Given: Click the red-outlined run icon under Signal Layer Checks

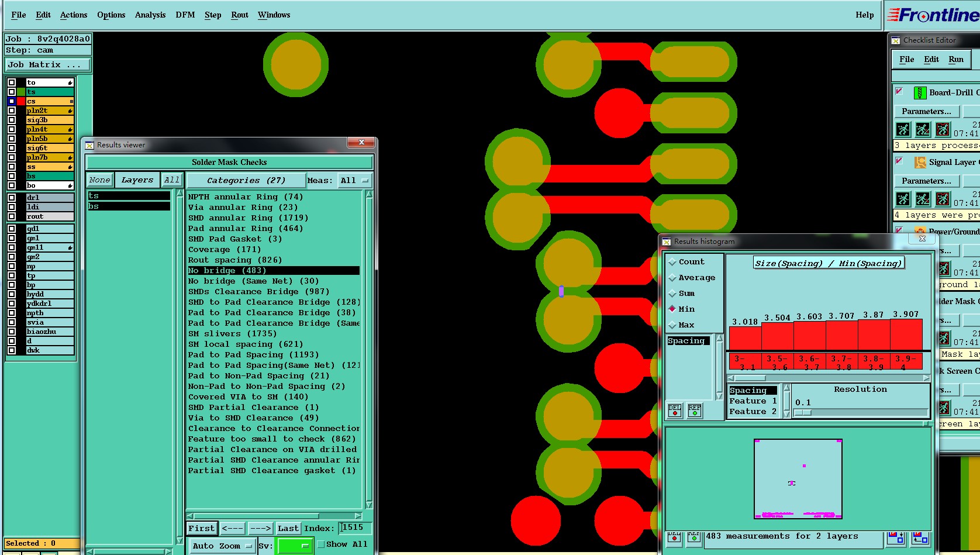Looking at the screenshot, I should point(943,199).
